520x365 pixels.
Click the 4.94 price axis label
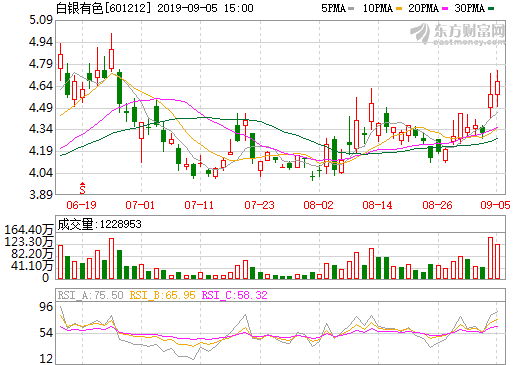point(41,42)
